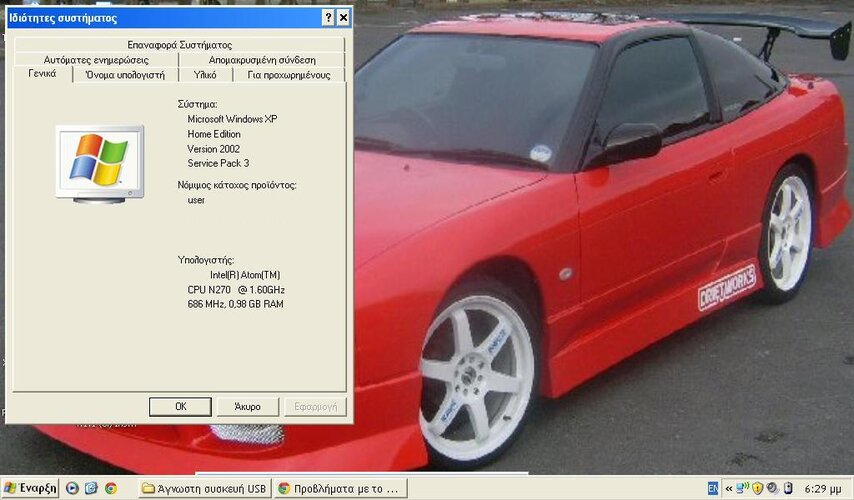Click the USB device tray icon

[787, 488]
